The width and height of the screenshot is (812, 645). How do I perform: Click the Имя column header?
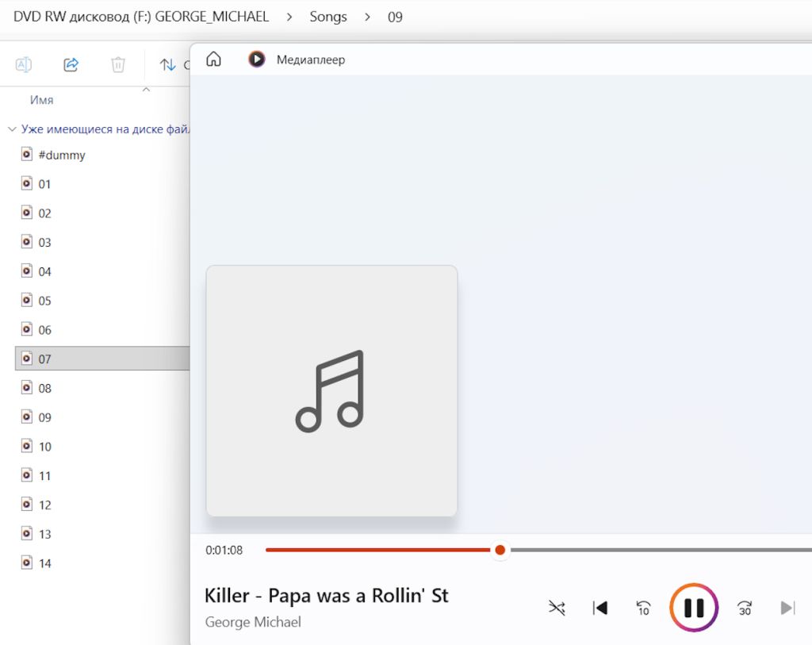point(41,100)
